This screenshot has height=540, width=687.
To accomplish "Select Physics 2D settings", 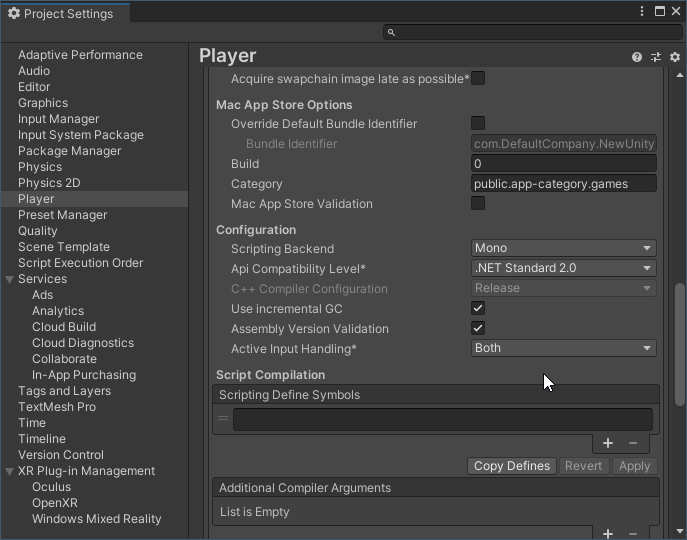I will point(49,183).
